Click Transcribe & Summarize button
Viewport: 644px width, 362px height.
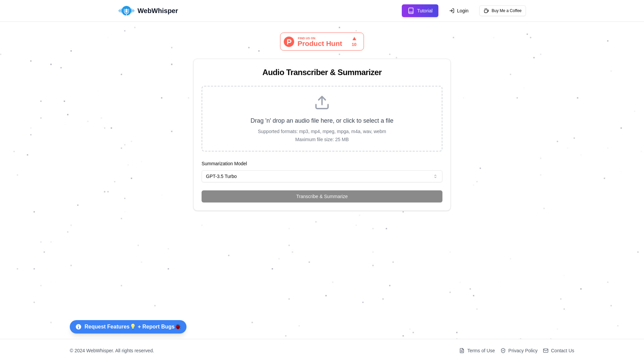[x=322, y=196]
